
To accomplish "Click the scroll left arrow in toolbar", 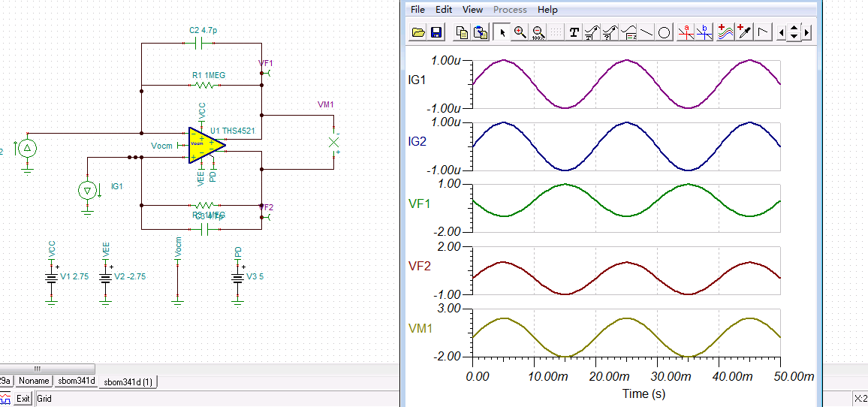I will (x=782, y=32).
